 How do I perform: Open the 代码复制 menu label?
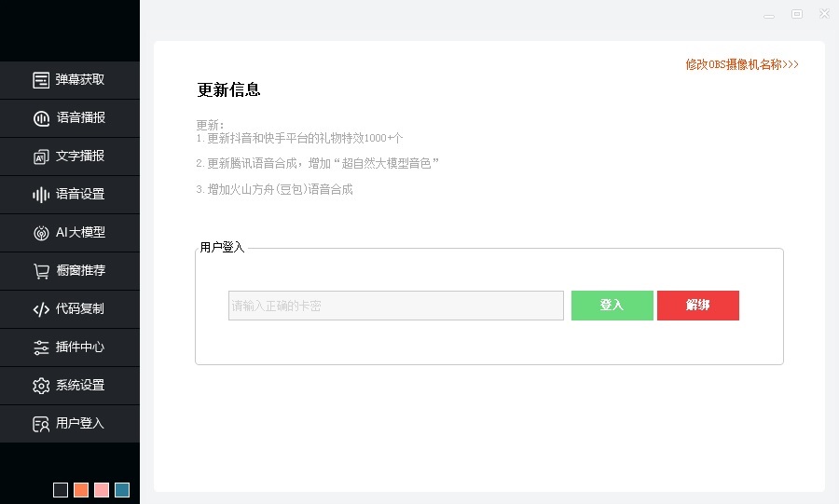click(80, 309)
